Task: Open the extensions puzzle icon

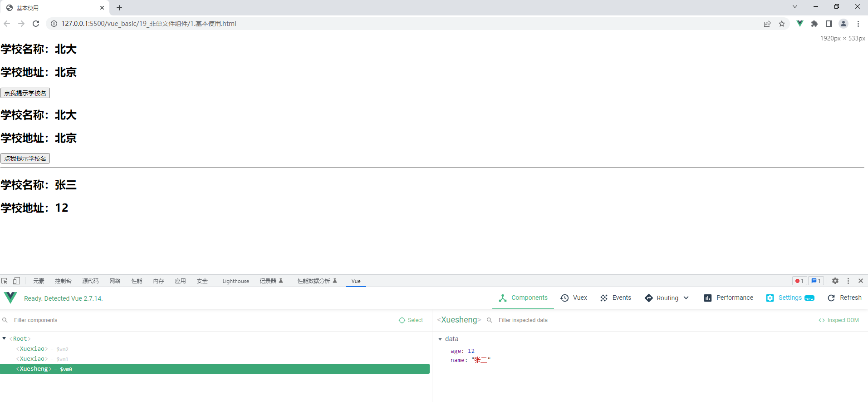Action: click(814, 24)
